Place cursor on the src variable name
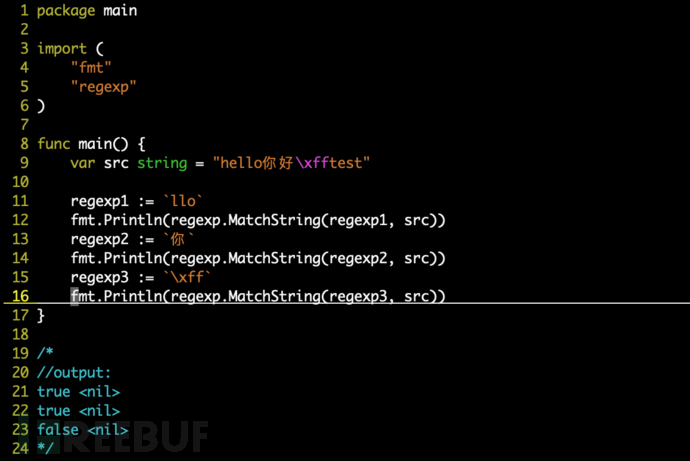The image size is (690, 461). coord(116,163)
